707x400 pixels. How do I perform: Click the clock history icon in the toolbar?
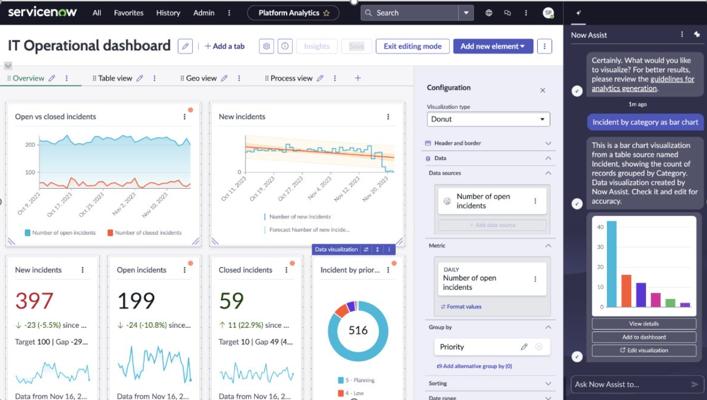285,46
